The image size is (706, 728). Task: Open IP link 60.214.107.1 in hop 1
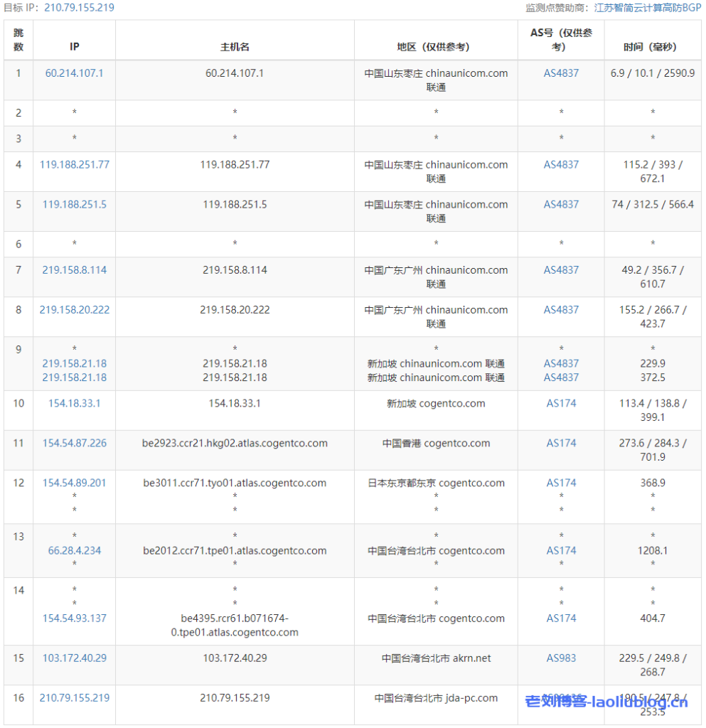(74, 73)
